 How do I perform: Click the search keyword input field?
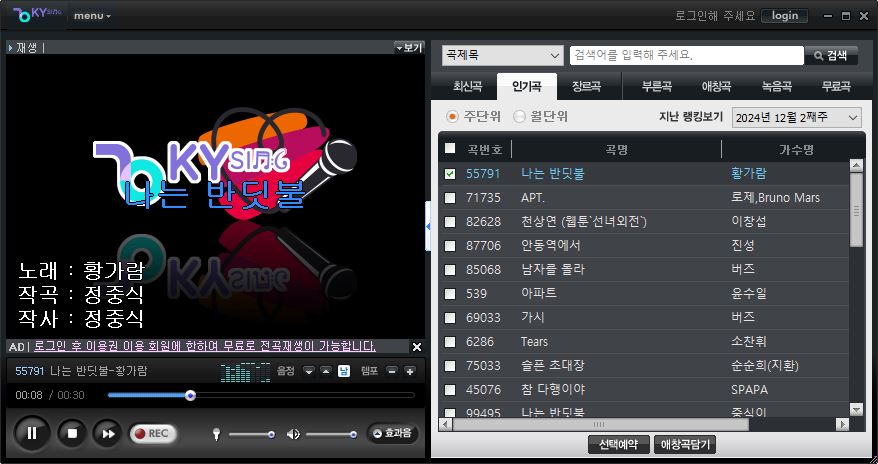click(x=686, y=55)
